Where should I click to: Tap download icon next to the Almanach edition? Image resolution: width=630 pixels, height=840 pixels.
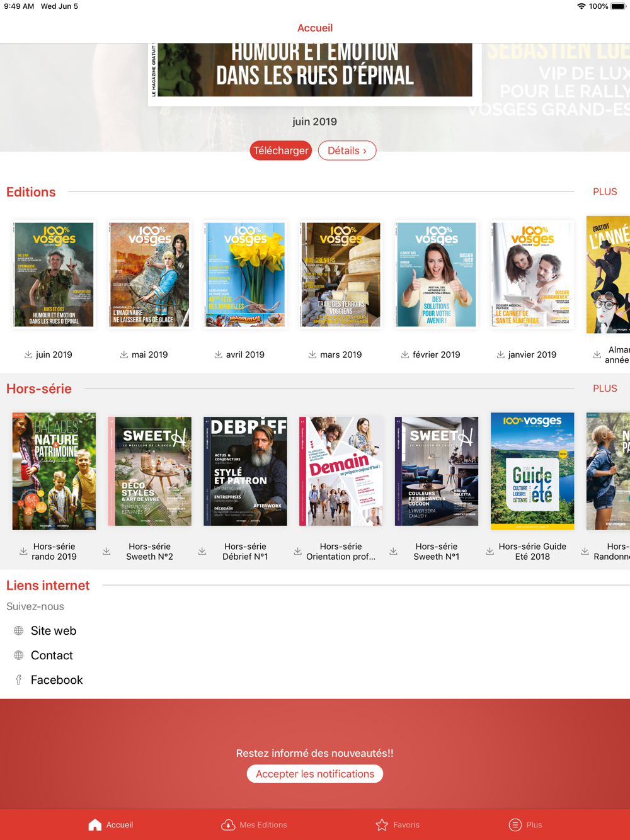coord(597,355)
